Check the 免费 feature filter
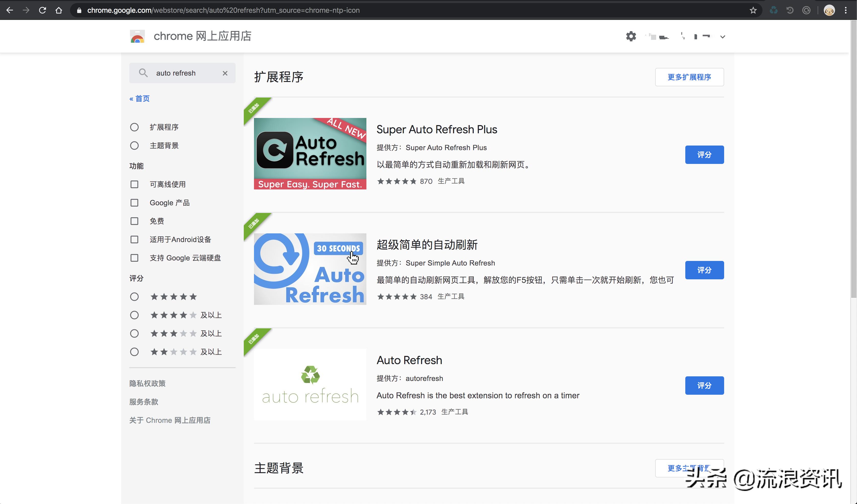This screenshot has height=504, width=857. 134,221
